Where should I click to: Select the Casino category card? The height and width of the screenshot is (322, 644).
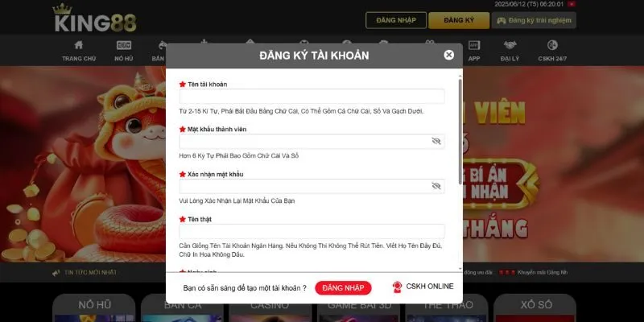click(270, 308)
